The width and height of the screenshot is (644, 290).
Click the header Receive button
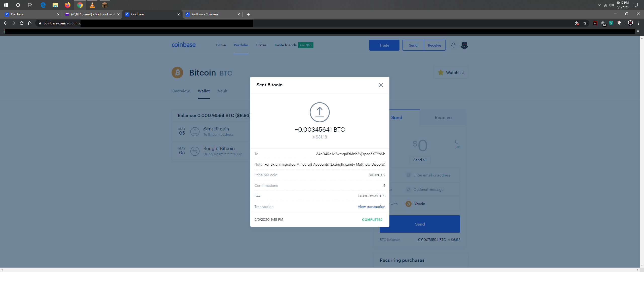434,45
